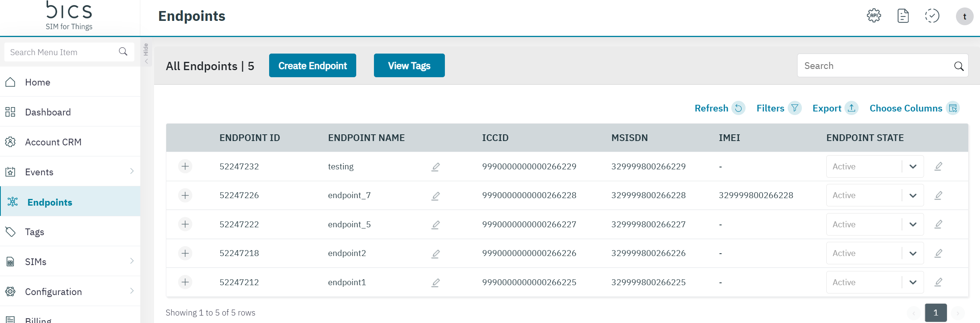The image size is (980, 323).
Task: Click the Export upload icon
Action: click(852, 108)
